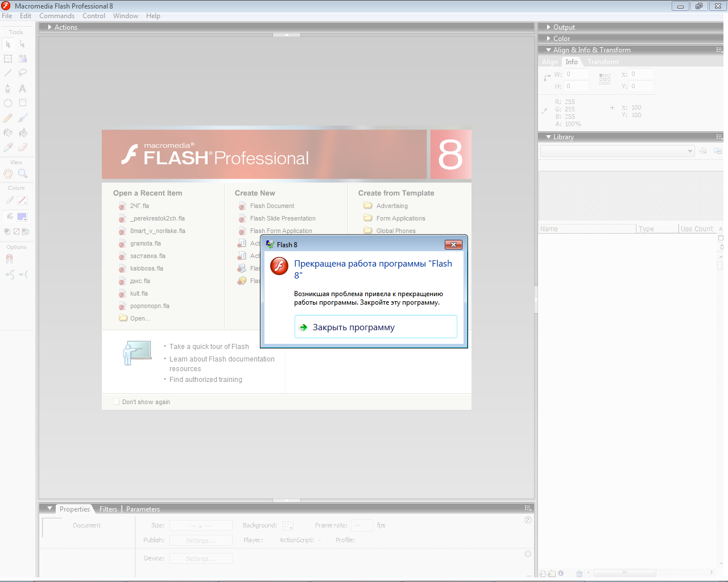Select the Rectangle tool
Viewport: 728px width, 582px height.
click(x=23, y=103)
